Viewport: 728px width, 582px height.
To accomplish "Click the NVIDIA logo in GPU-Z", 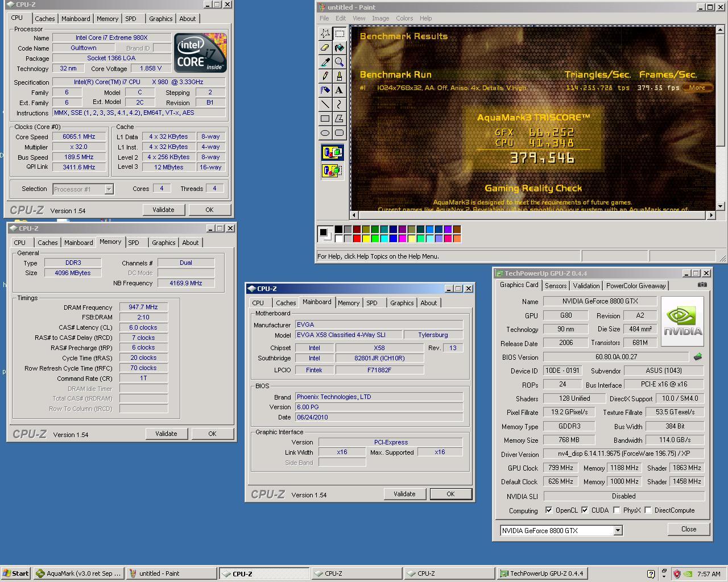I will click(682, 321).
